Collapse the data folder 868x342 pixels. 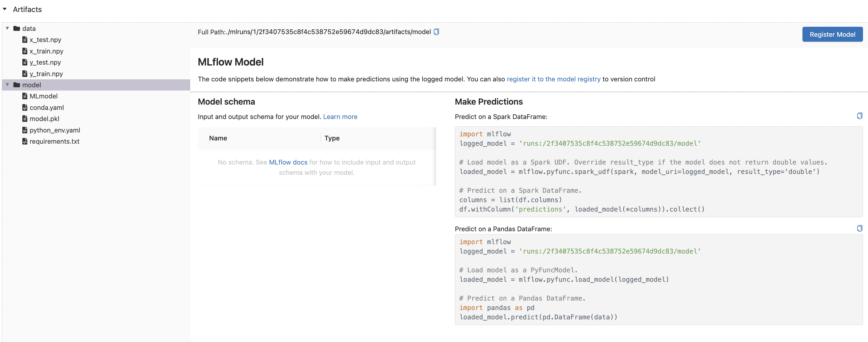(x=7, y=28)
